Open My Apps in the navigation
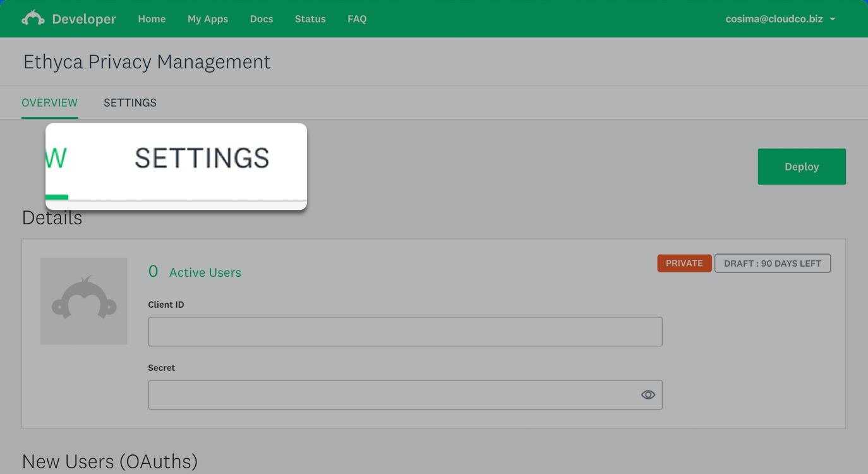The image size is (868, 474). (208, 19)
